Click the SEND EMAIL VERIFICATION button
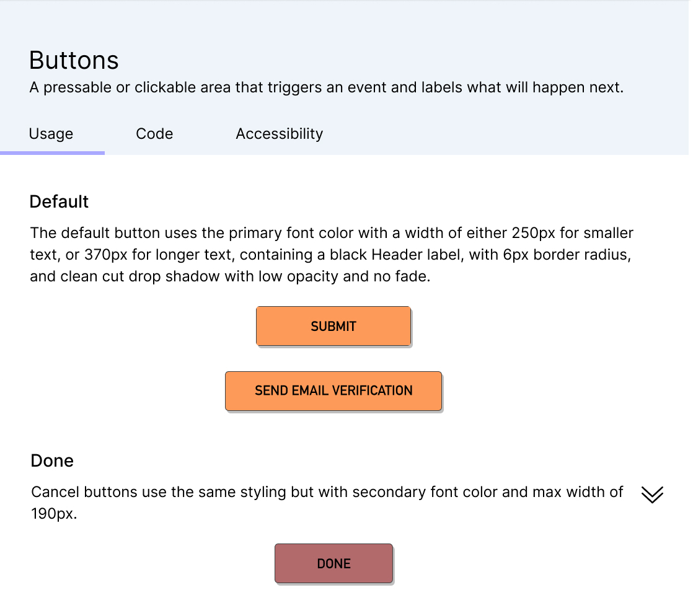Image resolution: width=693 pixels, height=616 pixels. coord(333,391)
